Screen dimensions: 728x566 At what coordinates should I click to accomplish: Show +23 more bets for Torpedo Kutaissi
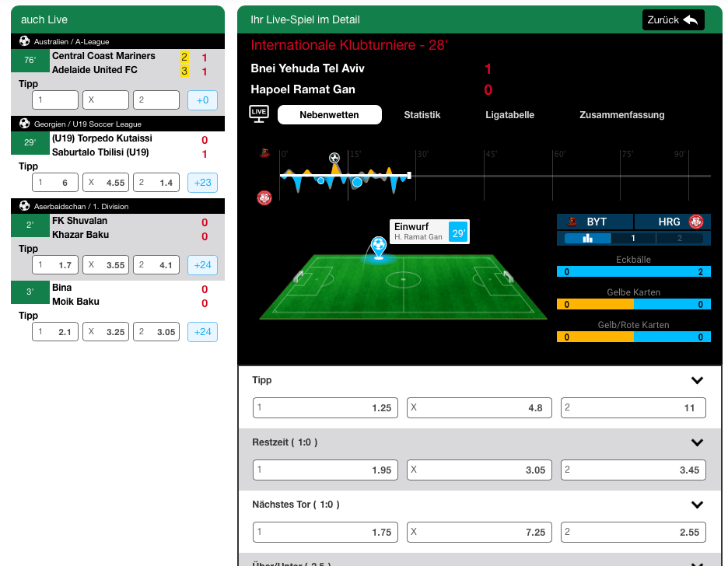pos(202,183)
